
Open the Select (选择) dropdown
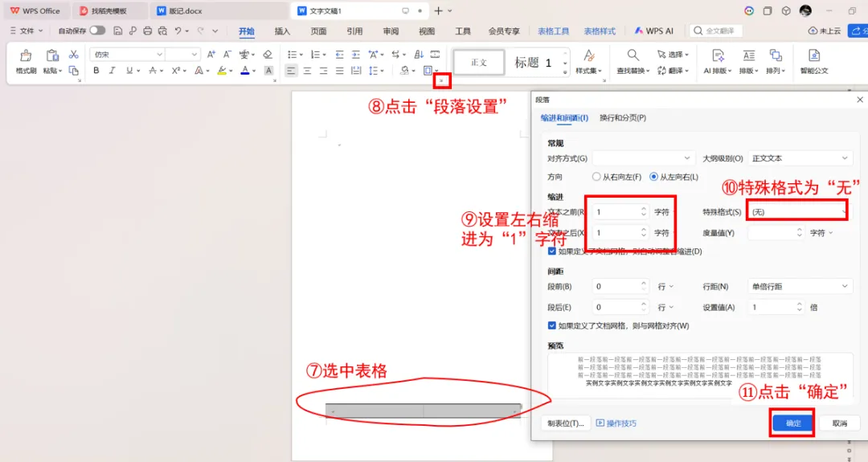click(674, 54)
